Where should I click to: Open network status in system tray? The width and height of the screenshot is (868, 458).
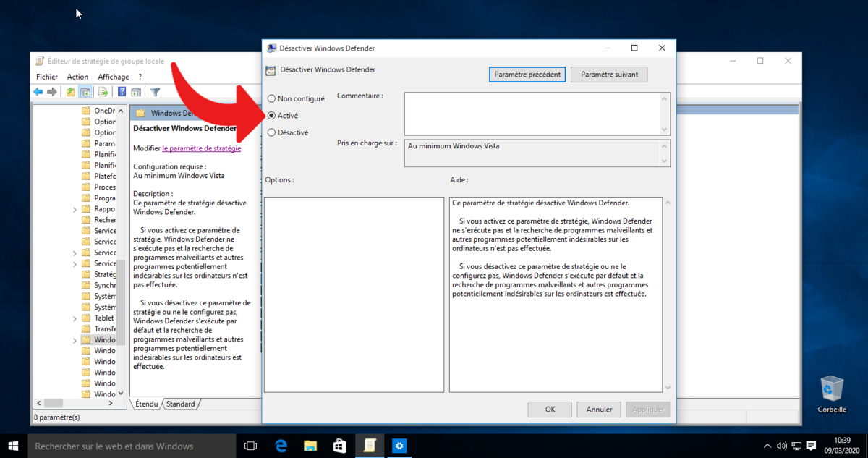tap(796, 446)
